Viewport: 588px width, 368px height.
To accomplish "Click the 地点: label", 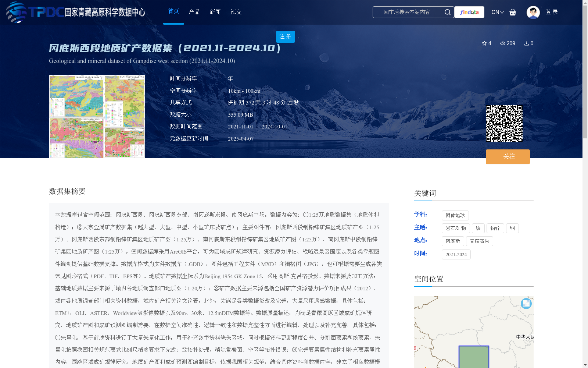I will 421,240.
